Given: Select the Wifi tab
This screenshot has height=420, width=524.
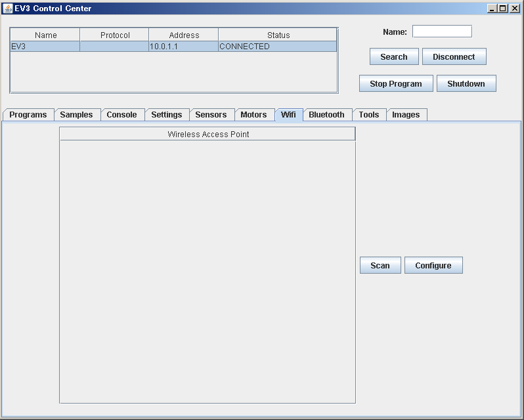Looking at the screenshot, I should (x=288, y=114).
